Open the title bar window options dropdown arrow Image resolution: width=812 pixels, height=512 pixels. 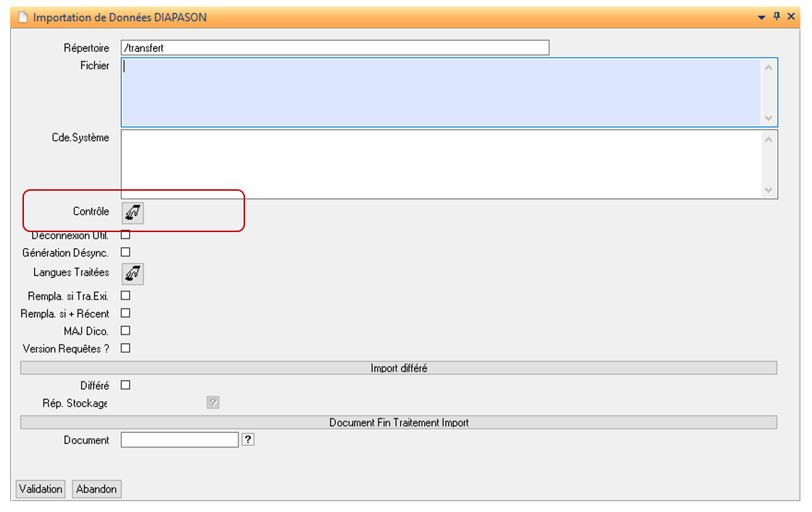click(x=762, y=17)
